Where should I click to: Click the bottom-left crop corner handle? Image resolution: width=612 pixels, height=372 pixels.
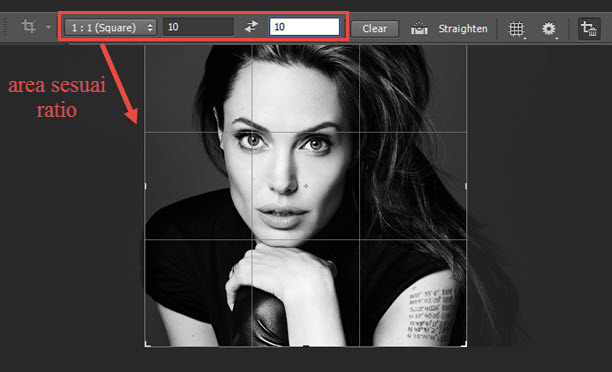148,344
